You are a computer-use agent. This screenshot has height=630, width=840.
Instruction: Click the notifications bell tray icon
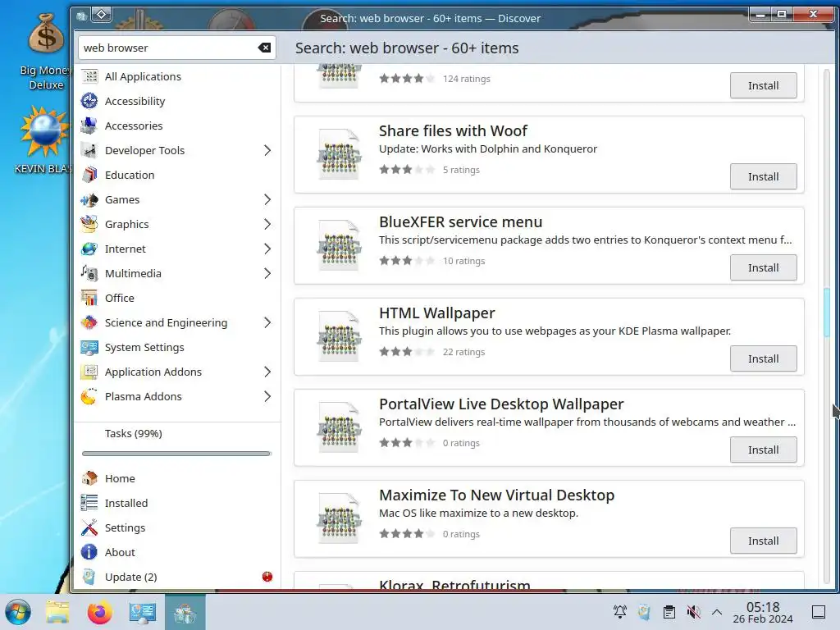click(x=620, y=612)
